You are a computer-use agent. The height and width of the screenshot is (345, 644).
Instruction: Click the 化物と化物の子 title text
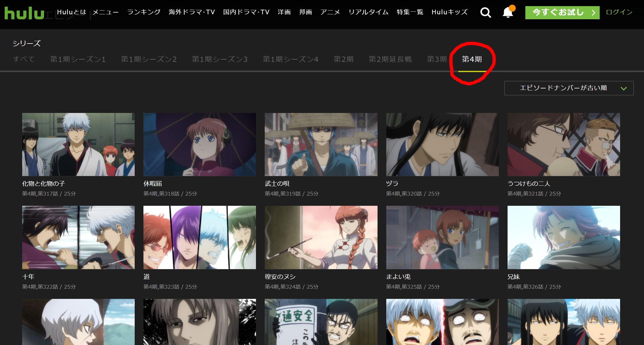click(x=43, y=184)
